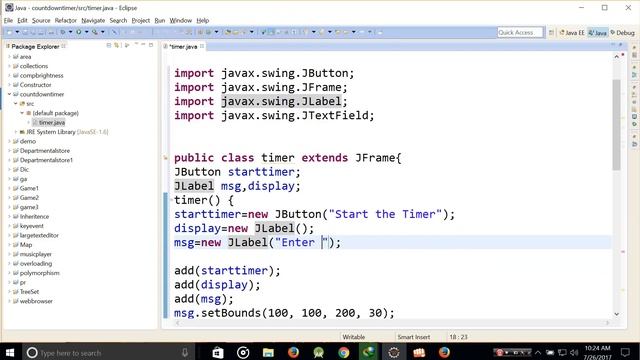Close the timer.java editor tab

202,46
